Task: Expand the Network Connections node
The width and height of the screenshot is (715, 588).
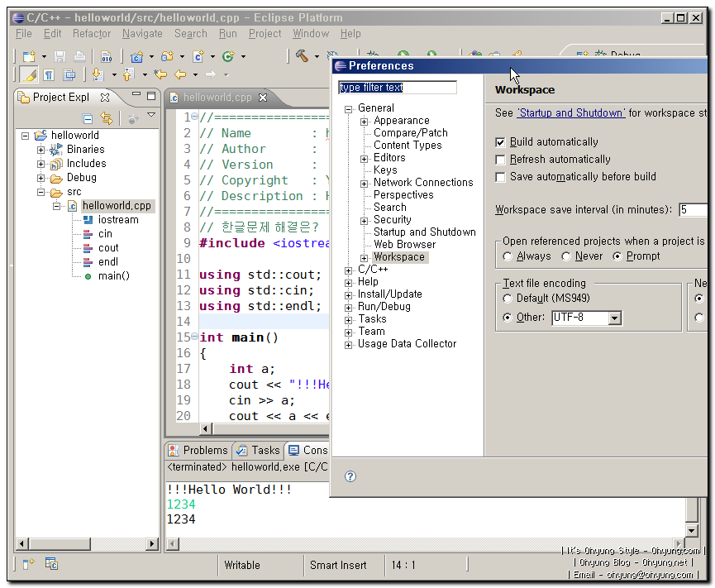Action: tap(364, 184)
